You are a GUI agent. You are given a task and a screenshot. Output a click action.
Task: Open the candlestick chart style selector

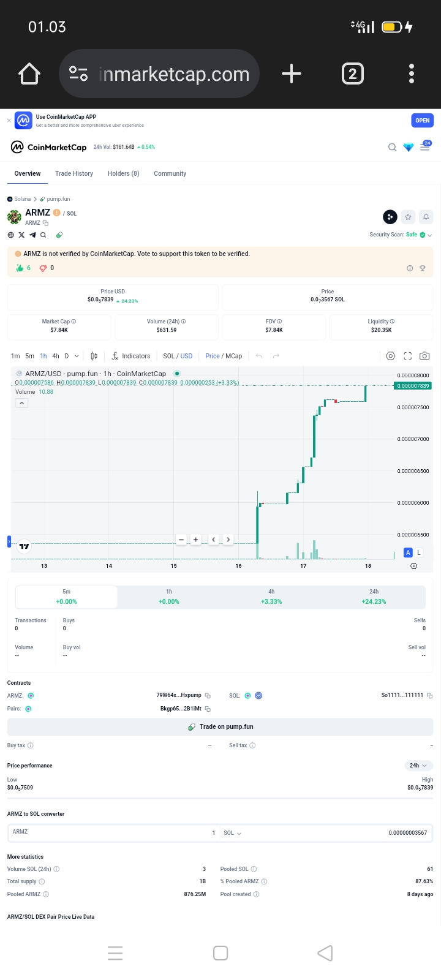click(94, 356)
